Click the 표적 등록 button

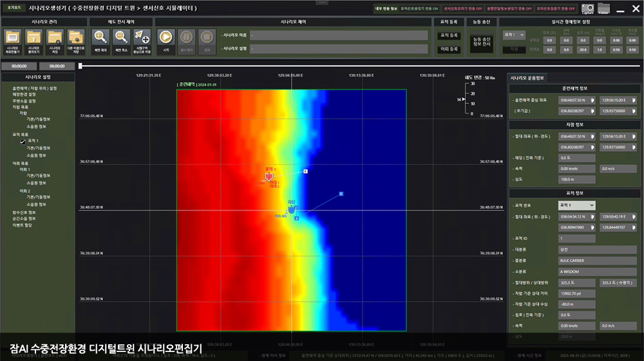(x=449, y=35)
